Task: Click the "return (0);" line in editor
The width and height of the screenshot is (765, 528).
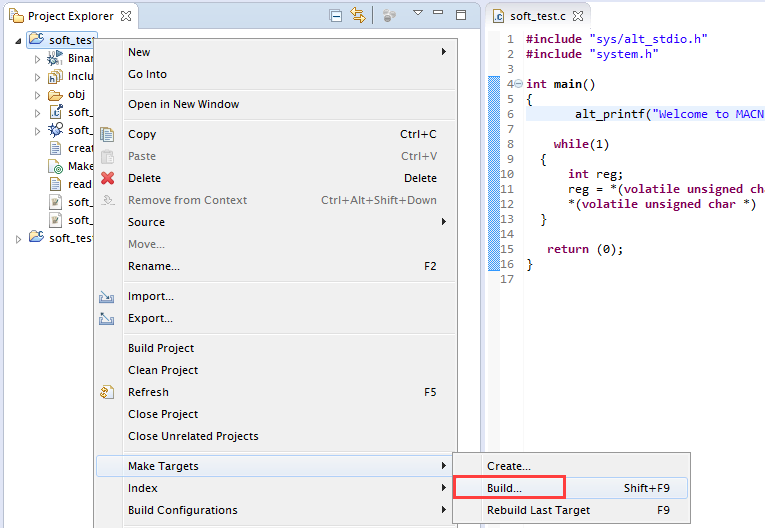Action: pos(584,249)
